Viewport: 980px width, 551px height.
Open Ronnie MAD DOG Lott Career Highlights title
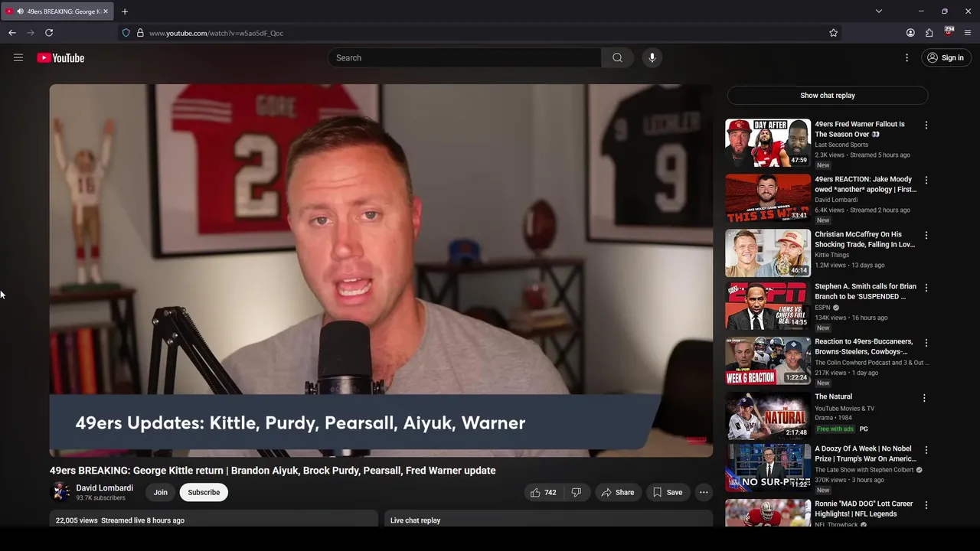864,509
